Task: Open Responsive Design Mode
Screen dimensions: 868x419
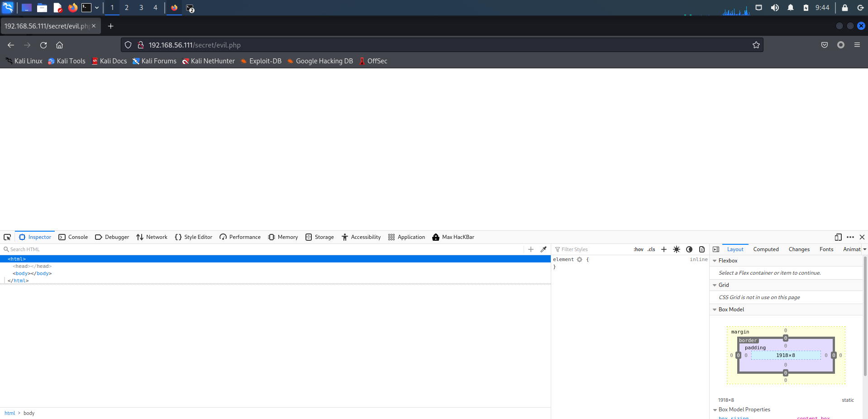Action: pyautogui.click(x=838, y=237)
